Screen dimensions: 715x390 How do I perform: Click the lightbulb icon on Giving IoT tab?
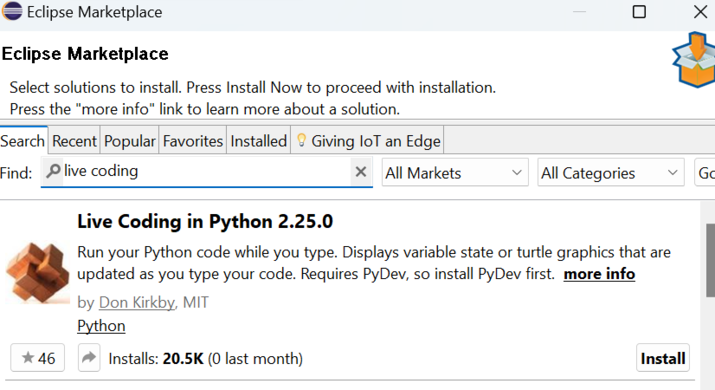301,140
